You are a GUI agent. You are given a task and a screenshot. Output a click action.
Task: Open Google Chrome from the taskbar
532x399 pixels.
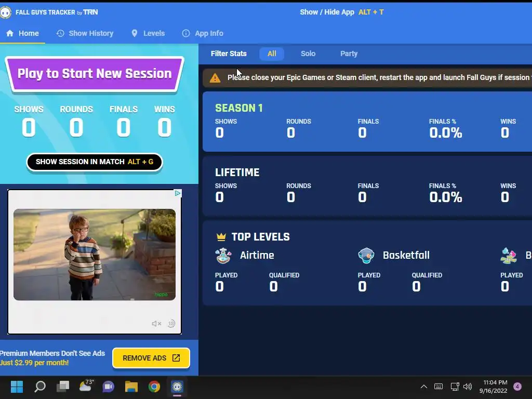click(154, 387)
